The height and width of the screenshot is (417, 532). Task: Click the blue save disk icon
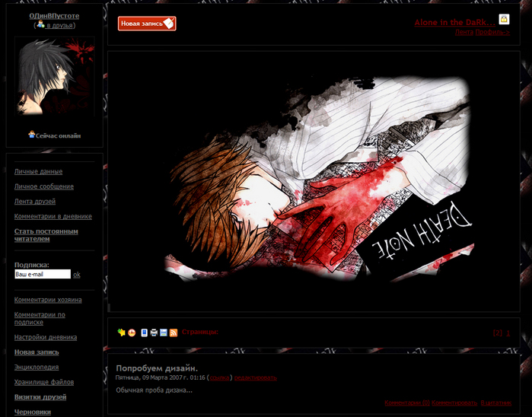point(164,333)
